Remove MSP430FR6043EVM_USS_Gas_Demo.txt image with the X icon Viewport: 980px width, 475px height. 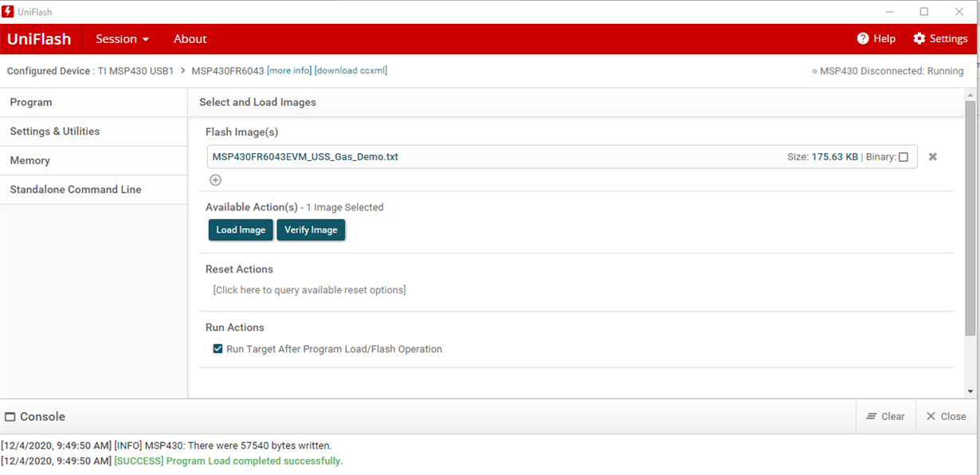(932, 157)
